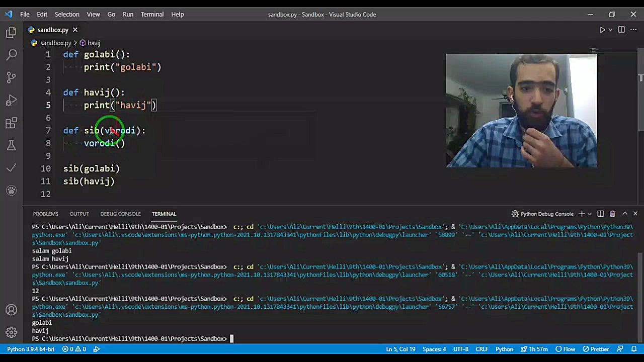This screenshot has width=644, height=362.
Task: Click the Python 3.9.4 64-bit interpreter selector
Action: pos(31,349)
